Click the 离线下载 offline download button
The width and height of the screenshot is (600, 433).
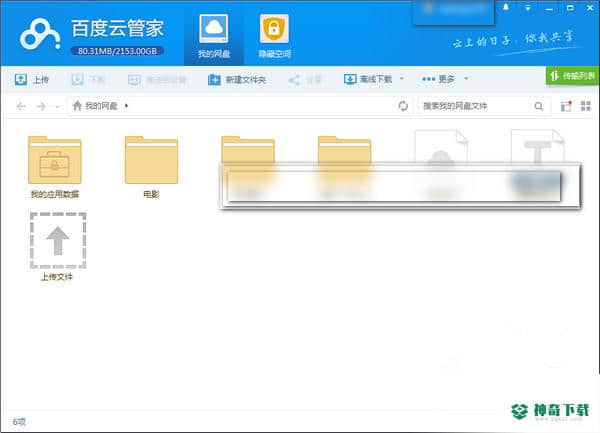(368, 79)
